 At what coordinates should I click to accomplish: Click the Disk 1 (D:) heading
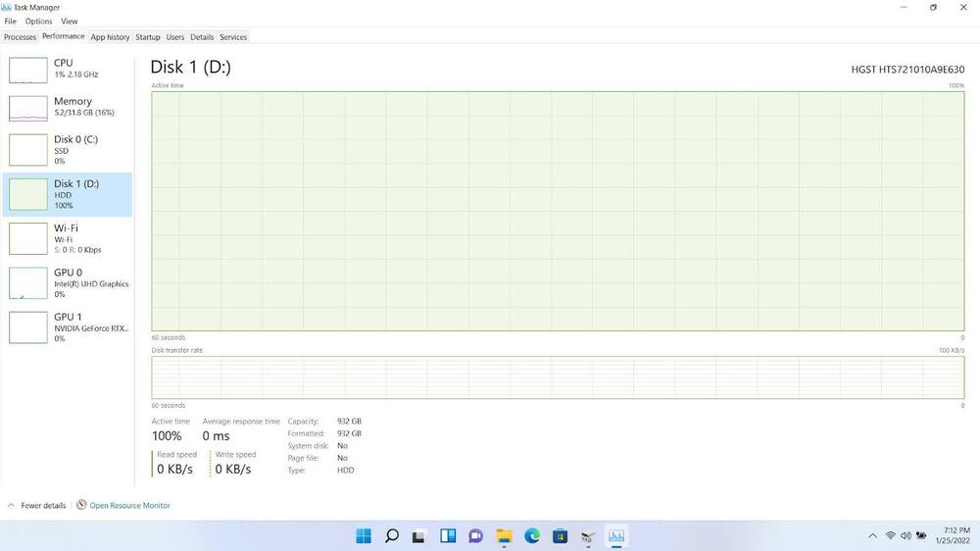click(191, 67)
